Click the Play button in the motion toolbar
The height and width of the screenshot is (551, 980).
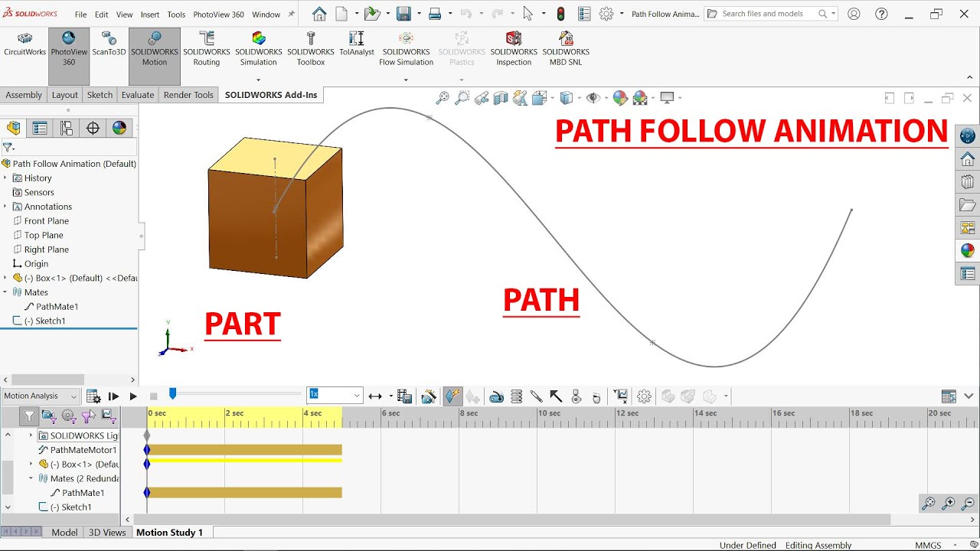coord(133,396)
